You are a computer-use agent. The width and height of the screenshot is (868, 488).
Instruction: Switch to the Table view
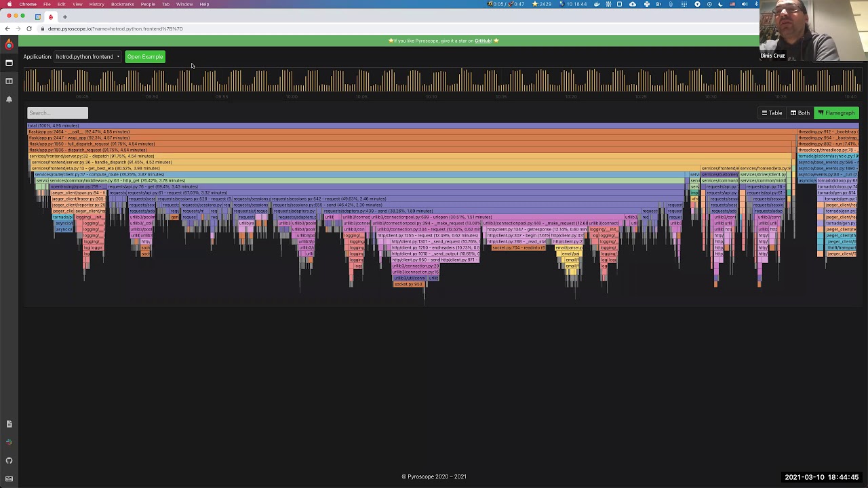[772, 113]
